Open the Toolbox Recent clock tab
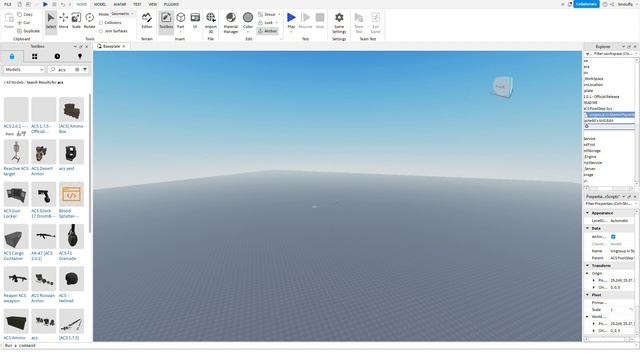The height and width of the screenshot is (360, 640). pyautogui.click(x=57, y=56)
